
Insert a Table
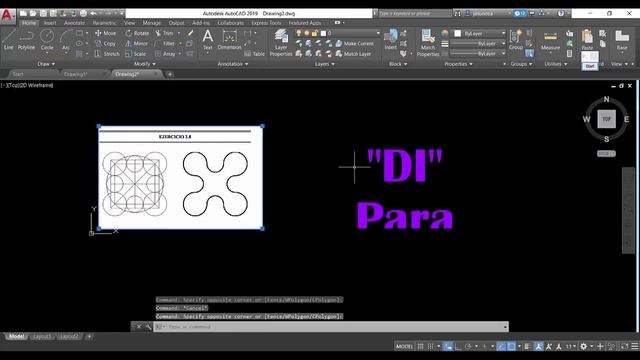point(254,54)
